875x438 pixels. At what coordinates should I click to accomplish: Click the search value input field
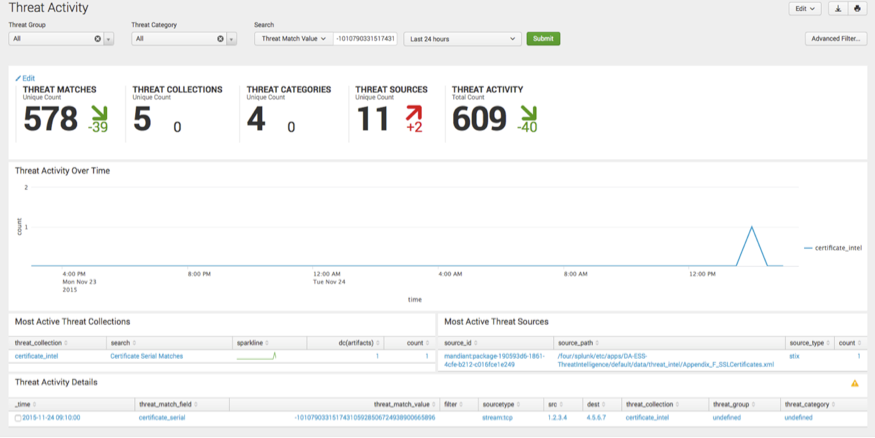point(365,39)
